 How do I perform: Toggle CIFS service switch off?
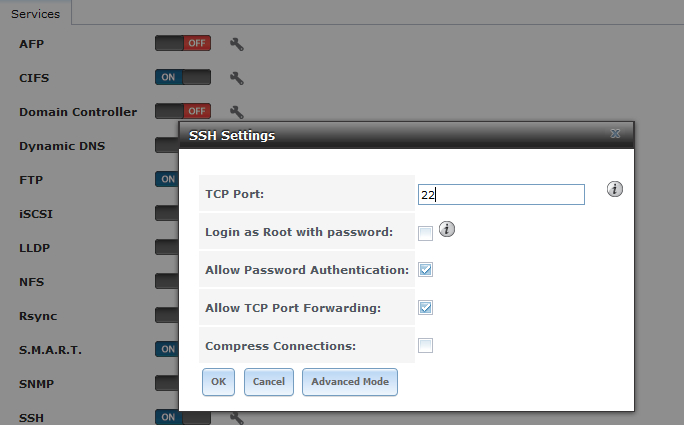point(183,78)
